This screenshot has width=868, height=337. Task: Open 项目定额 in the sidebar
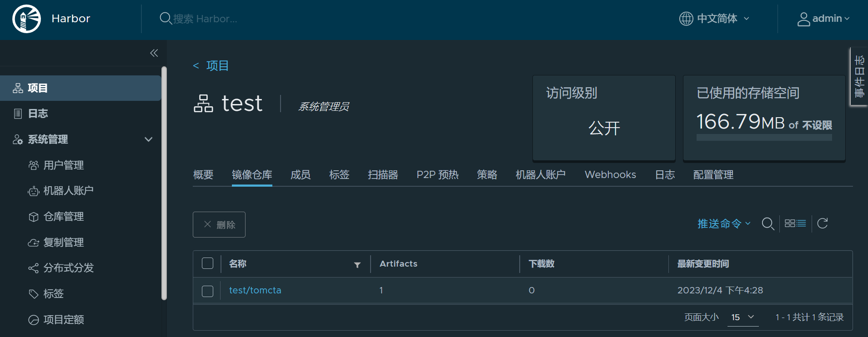64,320
